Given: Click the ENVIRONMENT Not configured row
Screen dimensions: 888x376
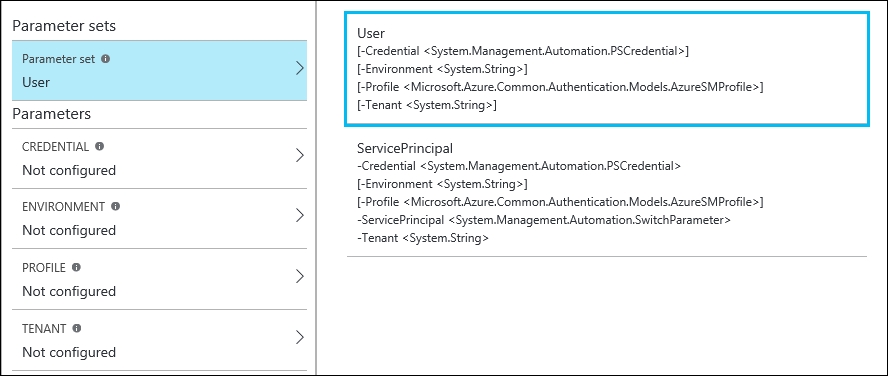Looking at the screenshot, I should coord(159,219).
